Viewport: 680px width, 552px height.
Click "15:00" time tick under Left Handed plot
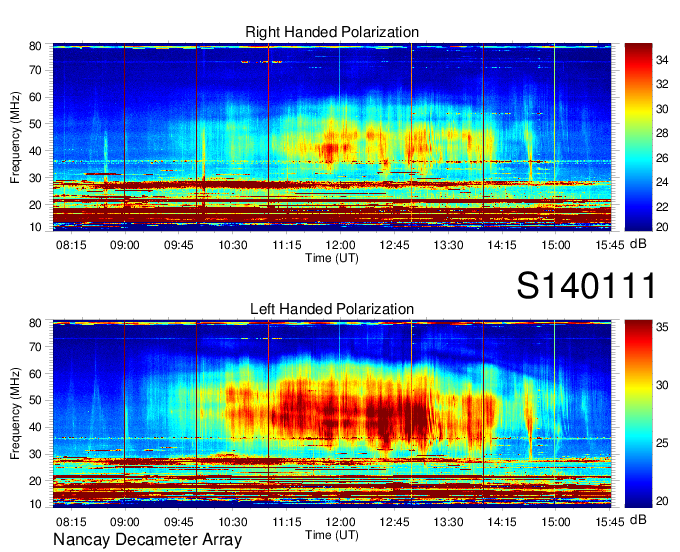pos(556,522)
